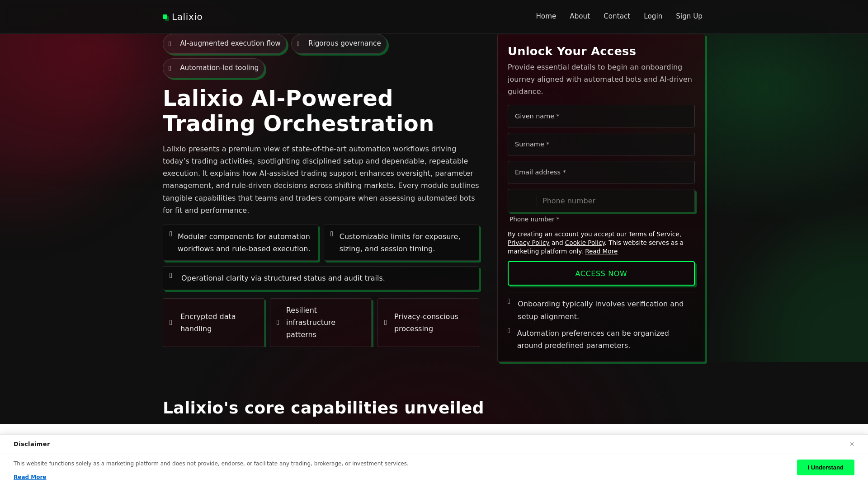Focus the Surname field
868x488 pixels.
click(601, 144)
